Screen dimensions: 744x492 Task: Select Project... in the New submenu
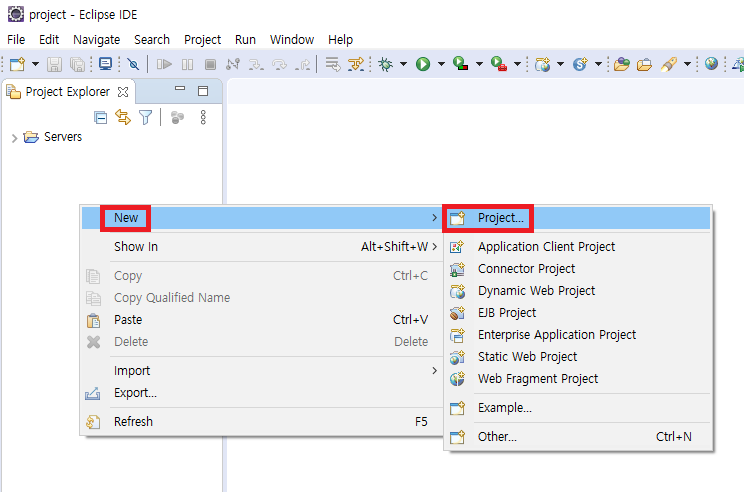[x=578, y=218]
